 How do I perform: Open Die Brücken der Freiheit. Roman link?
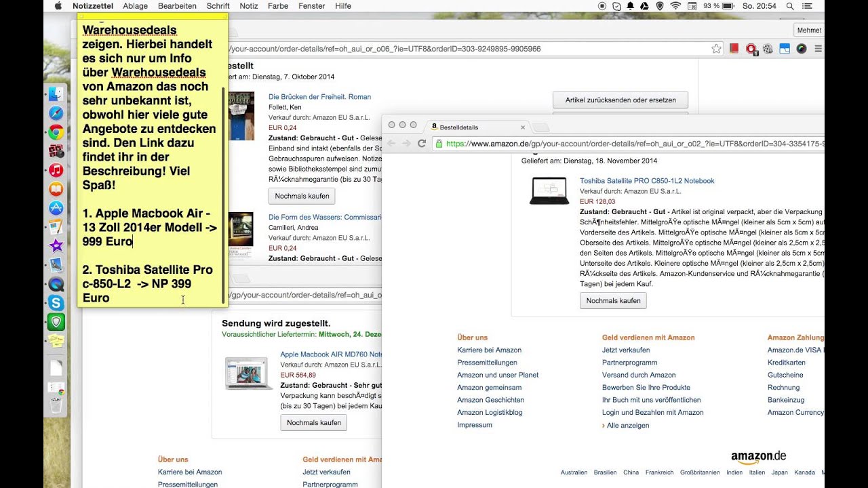point(319,97)
